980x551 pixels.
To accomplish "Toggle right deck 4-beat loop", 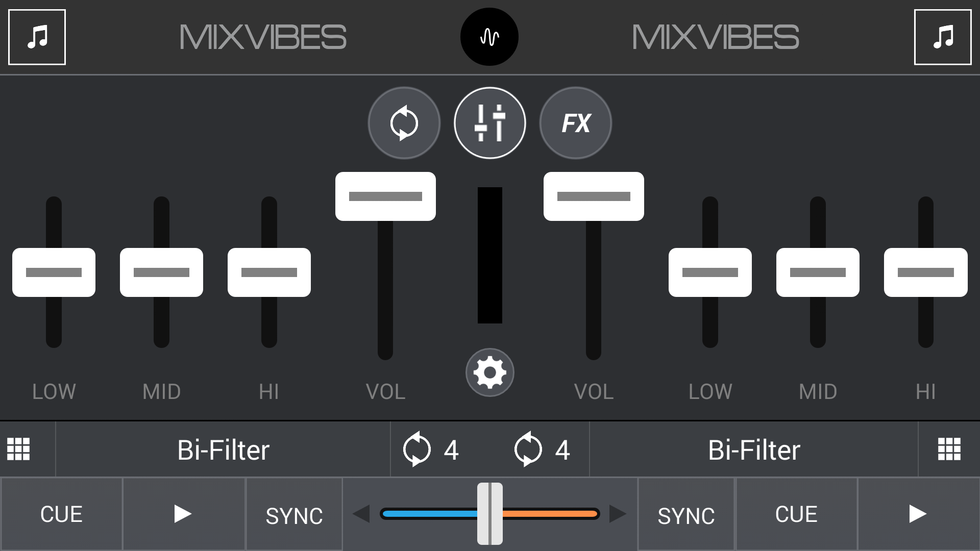I will pos(542,449).
